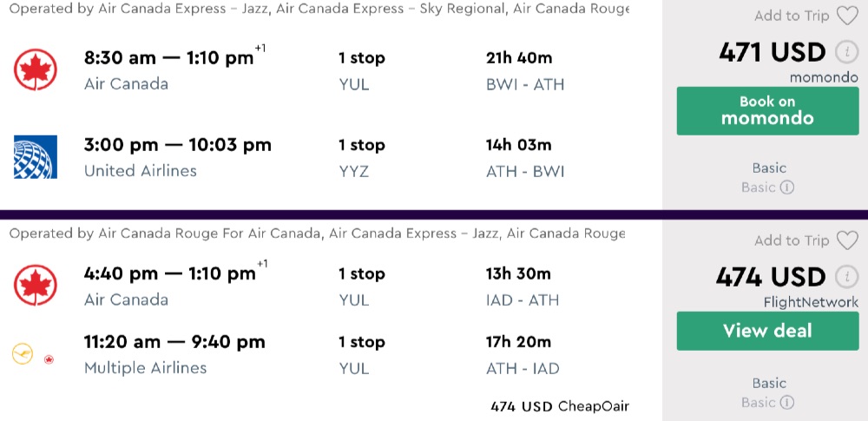Toggle the Add to Trip heart for the 471 USD flight
The width and height of the screenshot is (868, 421).
845,16
